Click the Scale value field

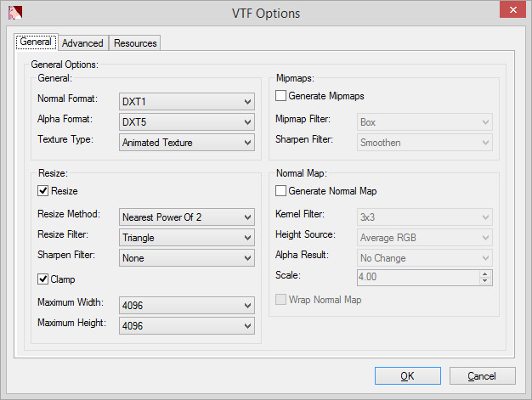[417, 278]
